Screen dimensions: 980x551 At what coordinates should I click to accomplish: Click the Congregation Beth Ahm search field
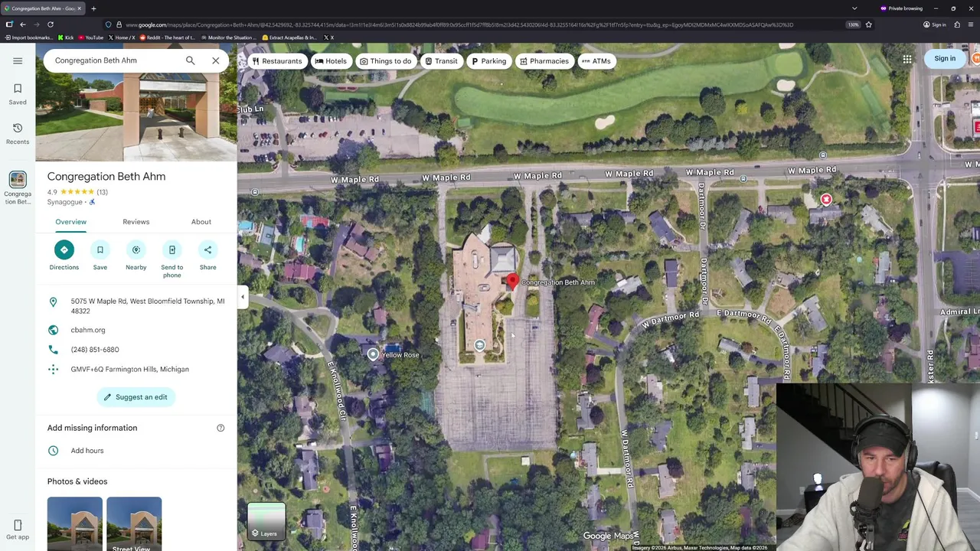click(x=115, y=60)
